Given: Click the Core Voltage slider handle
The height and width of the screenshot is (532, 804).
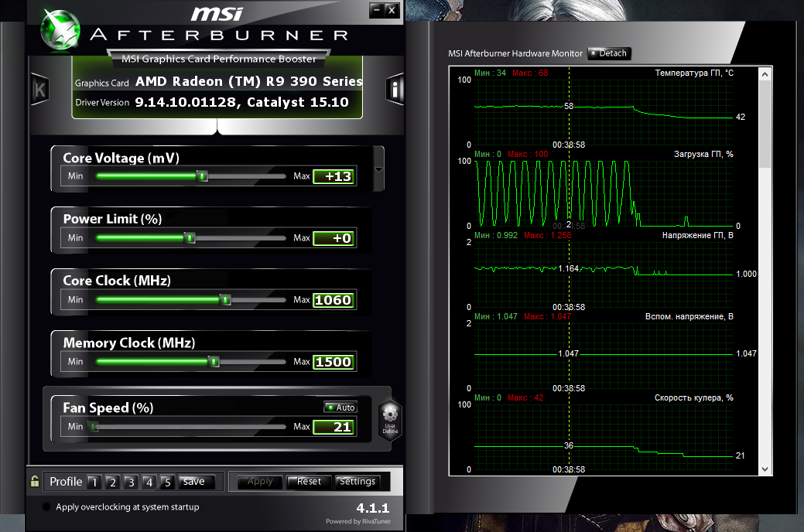Looking at the screenshot, I should 202,176.
